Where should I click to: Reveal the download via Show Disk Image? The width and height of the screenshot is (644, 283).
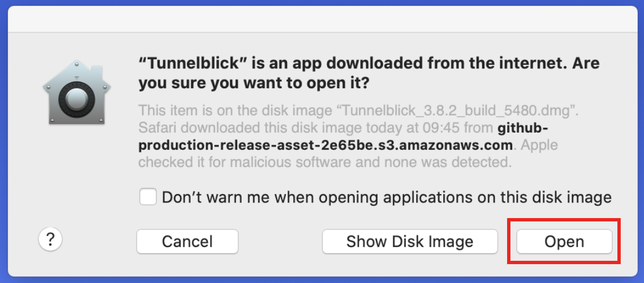[410, 241]
